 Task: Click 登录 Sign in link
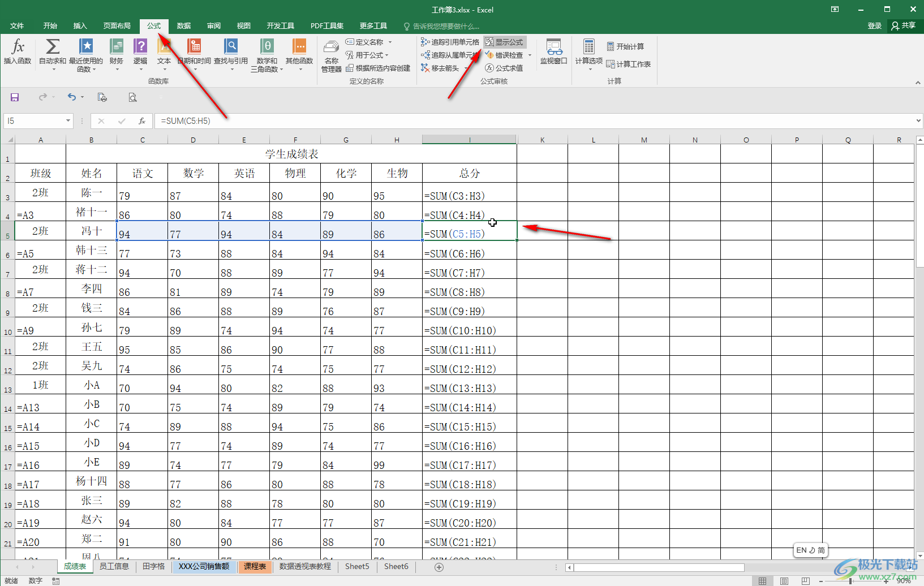click(875, 26)
